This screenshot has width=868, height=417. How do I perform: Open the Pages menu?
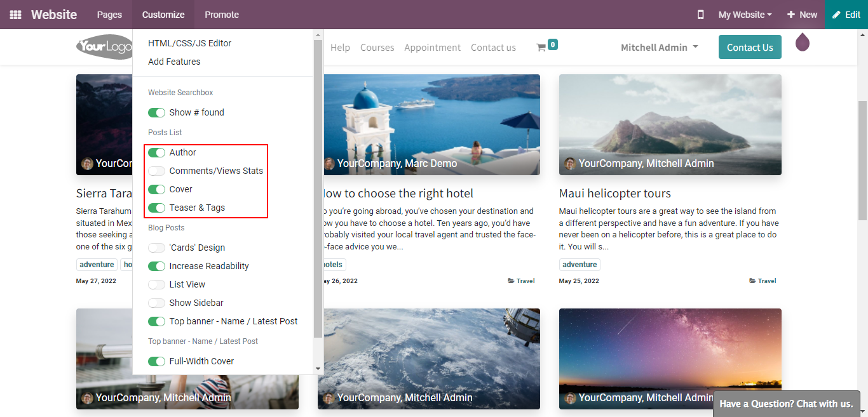[109, 15]
